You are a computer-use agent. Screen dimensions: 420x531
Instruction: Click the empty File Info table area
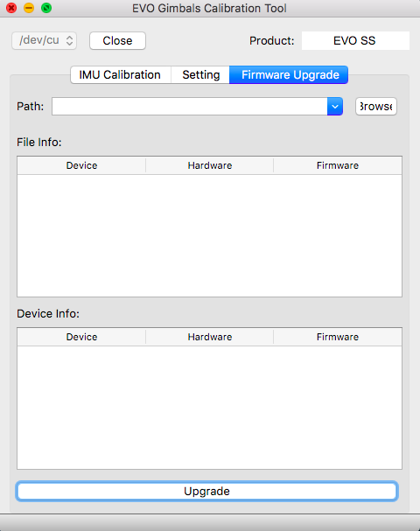click(x=210, y=235)
